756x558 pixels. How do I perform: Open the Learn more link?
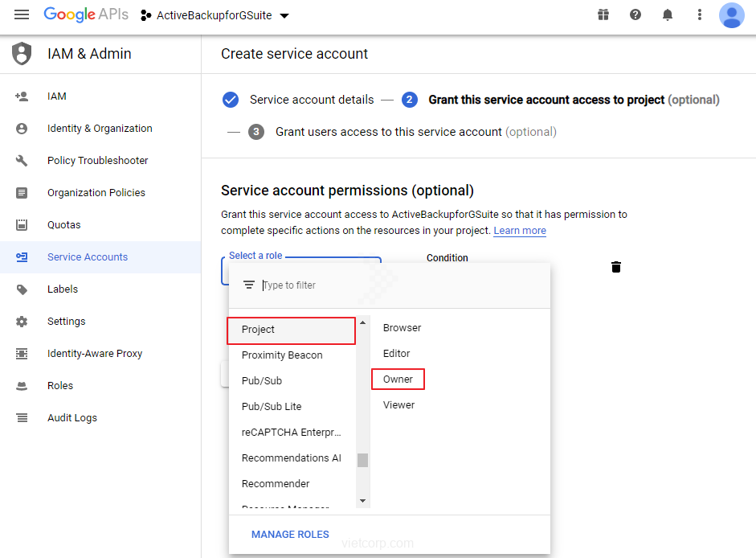coord(520,231)
